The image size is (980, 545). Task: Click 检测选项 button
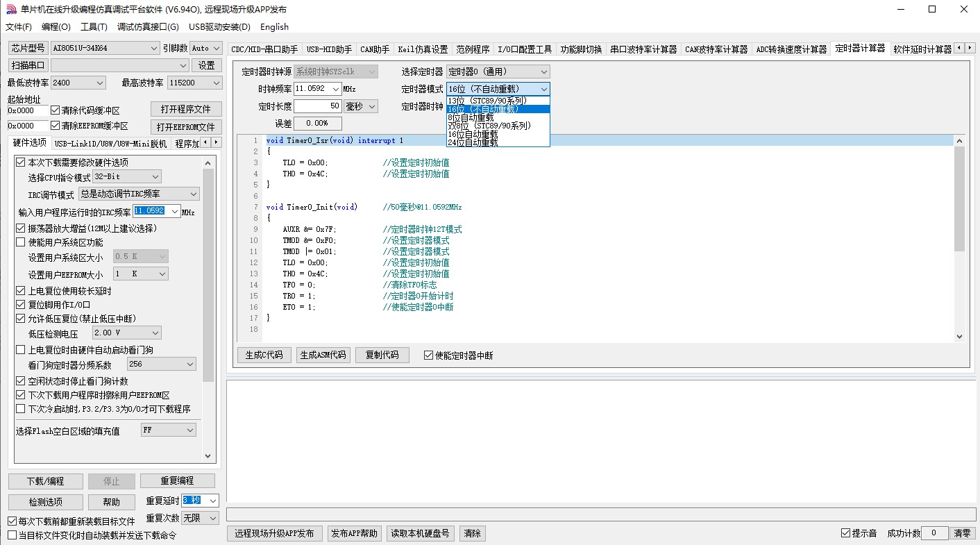(46, 502)
